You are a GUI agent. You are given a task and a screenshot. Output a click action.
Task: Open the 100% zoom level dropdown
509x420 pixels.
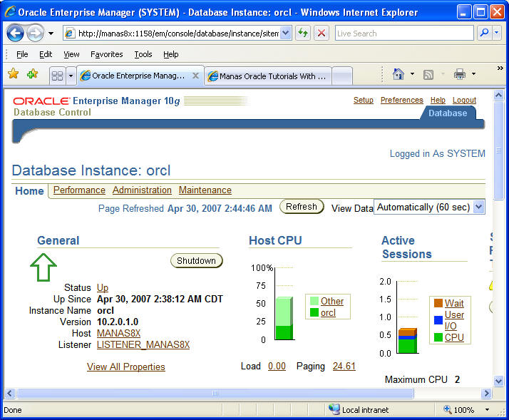[x=487, y=409]
